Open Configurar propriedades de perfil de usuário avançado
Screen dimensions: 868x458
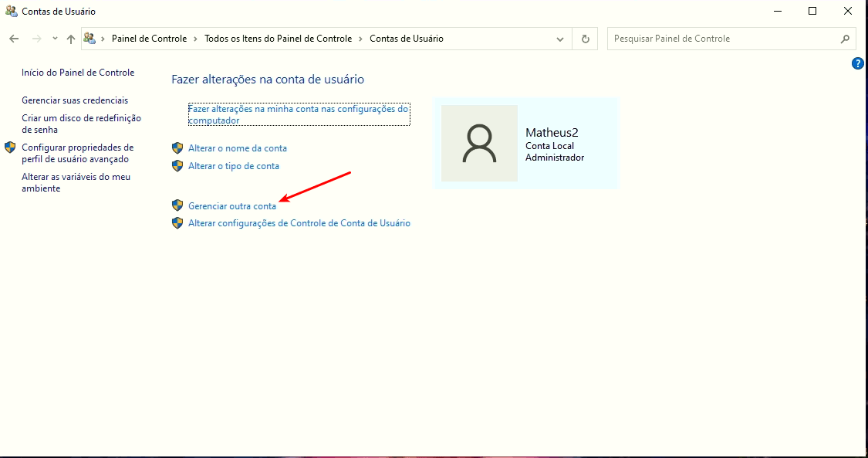click(x=77, y=154)
